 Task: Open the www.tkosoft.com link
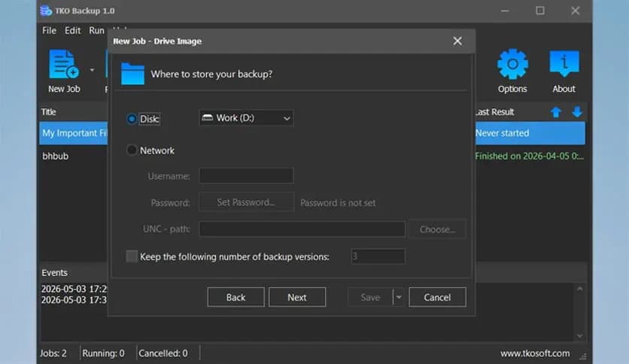pyautogui.click(x=535, y=353)
